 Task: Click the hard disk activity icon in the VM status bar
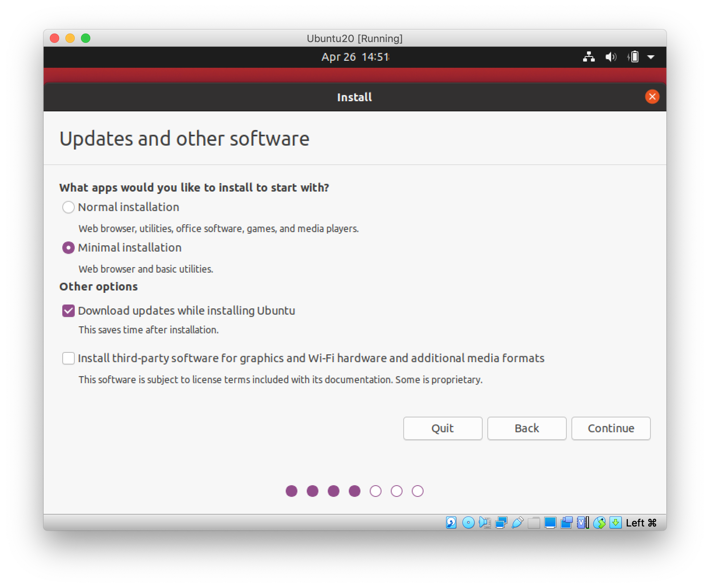pos(451,523)
